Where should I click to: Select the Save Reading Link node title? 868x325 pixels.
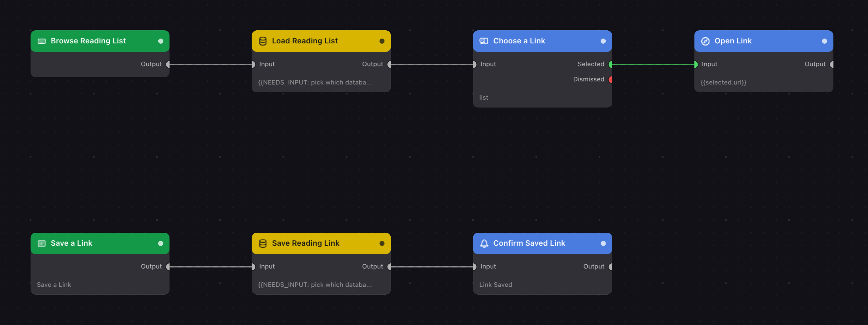pos(306,243)
